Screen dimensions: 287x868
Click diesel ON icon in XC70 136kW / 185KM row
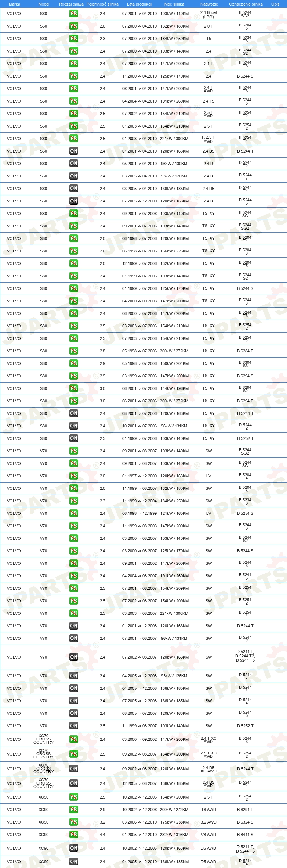coord(73,783)
